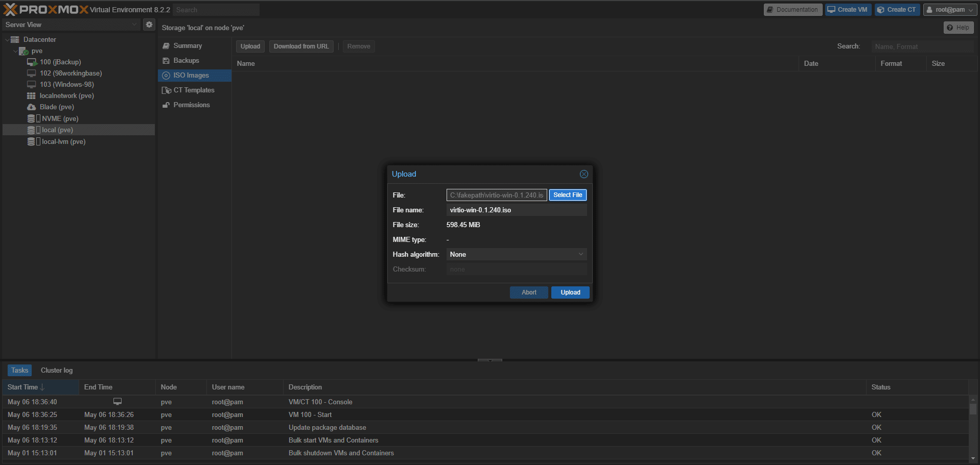Focus the top Search box
Viewport: 980px width, 465px height.
[x=216, y=10]
